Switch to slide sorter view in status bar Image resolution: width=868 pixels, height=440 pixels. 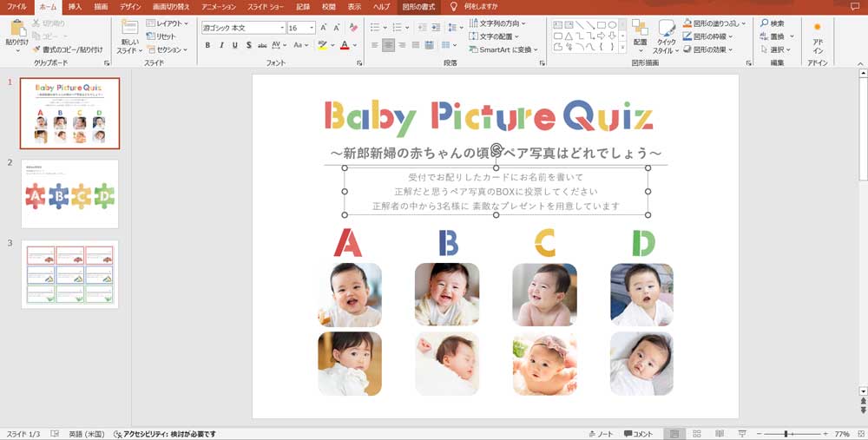tap(697, 433)
